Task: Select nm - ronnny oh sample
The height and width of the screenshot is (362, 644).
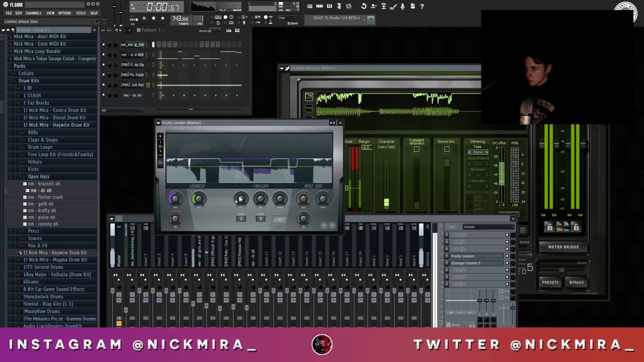Action: coord(43,224)
